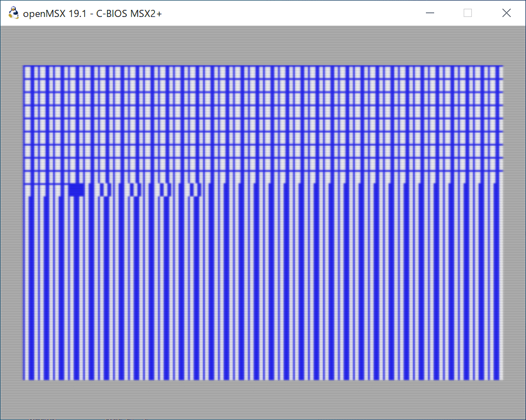Click the solid blue glitch square

point(75,188)
